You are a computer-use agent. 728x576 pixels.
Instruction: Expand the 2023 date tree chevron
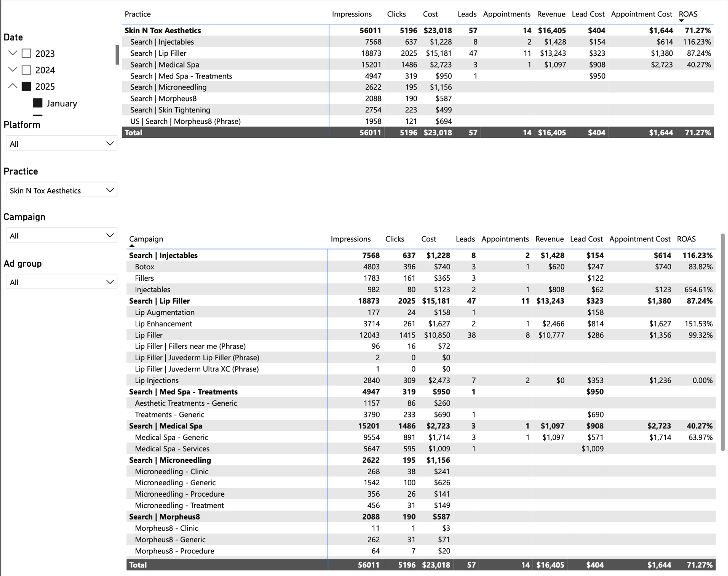pyautogui.click(x=13, y=53)
